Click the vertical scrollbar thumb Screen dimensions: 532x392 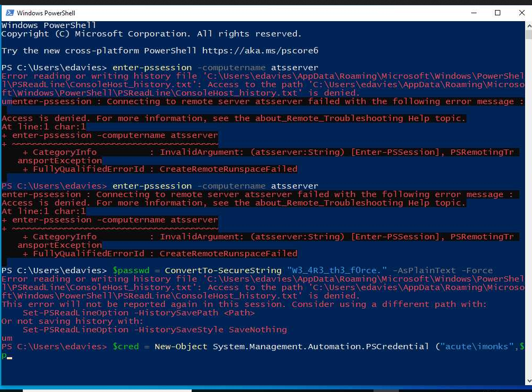[528, 35]
